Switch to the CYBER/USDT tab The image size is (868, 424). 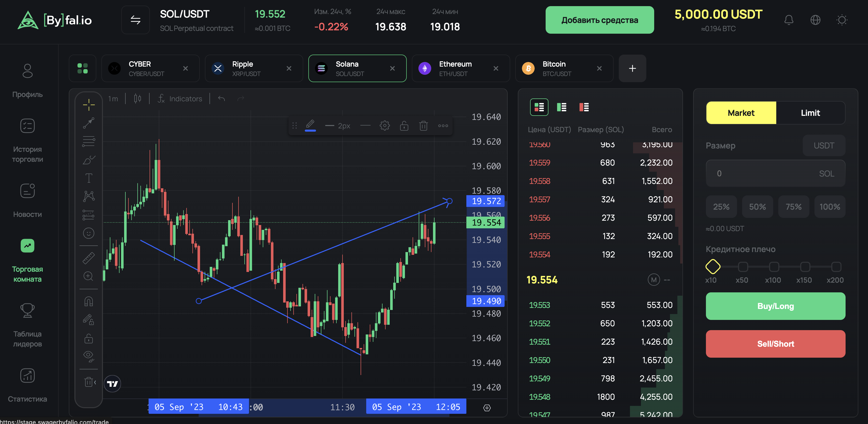pyautogui.click(x=150, y=68)
